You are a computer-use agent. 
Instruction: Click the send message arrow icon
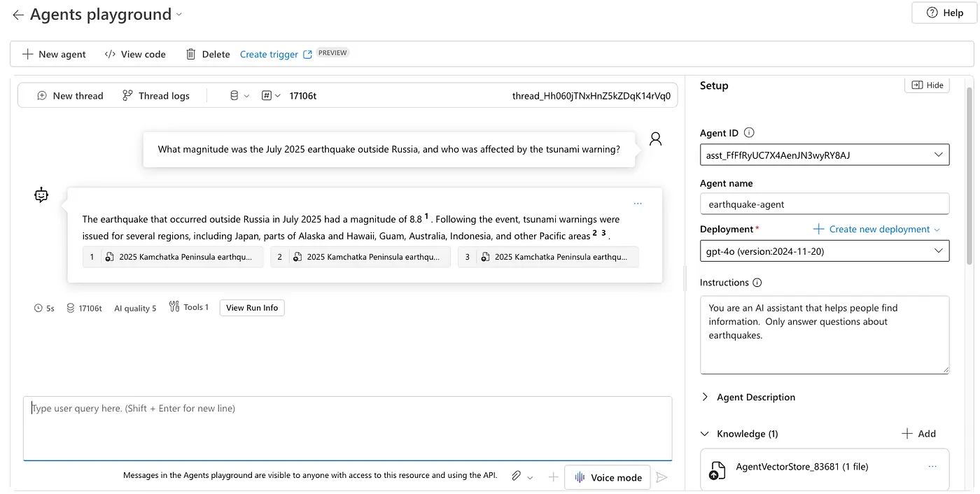(x=661, y=477)
